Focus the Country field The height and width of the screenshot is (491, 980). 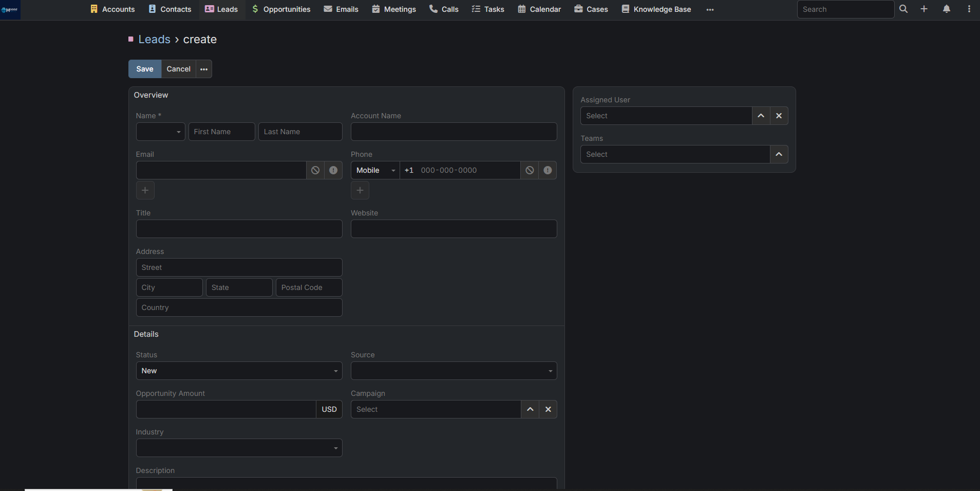pyautogui.click(x=239, y=307)
